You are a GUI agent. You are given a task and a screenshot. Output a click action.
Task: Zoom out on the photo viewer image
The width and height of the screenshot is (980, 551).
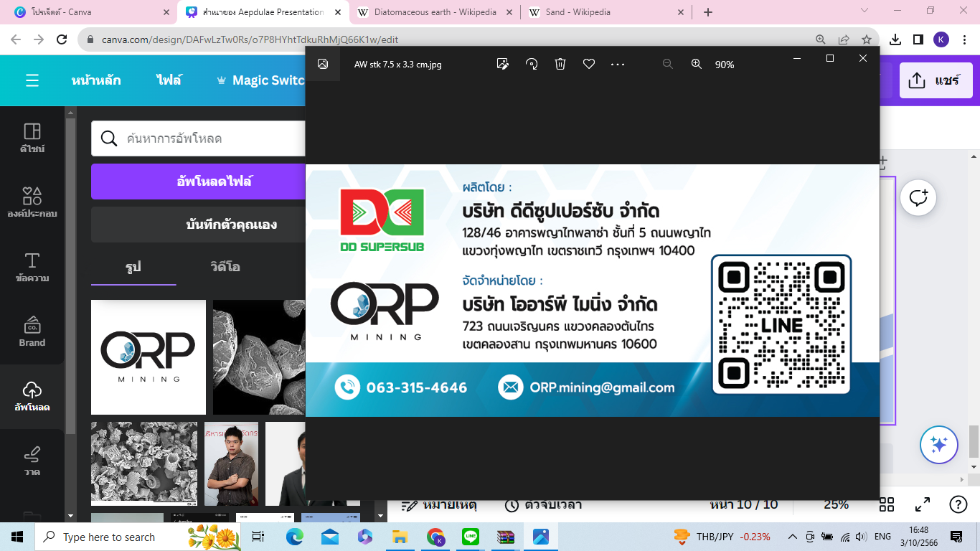click(x=668, y=65)
